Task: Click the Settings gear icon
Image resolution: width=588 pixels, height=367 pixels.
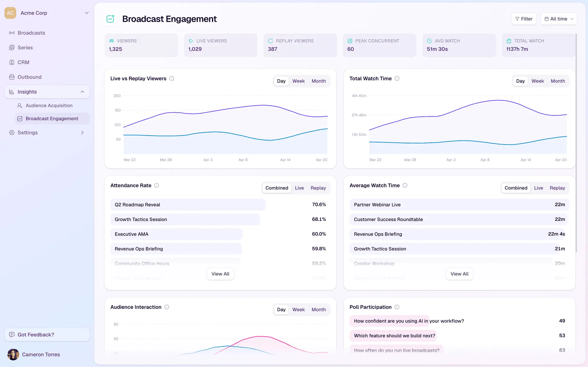Action: point(12,132)
